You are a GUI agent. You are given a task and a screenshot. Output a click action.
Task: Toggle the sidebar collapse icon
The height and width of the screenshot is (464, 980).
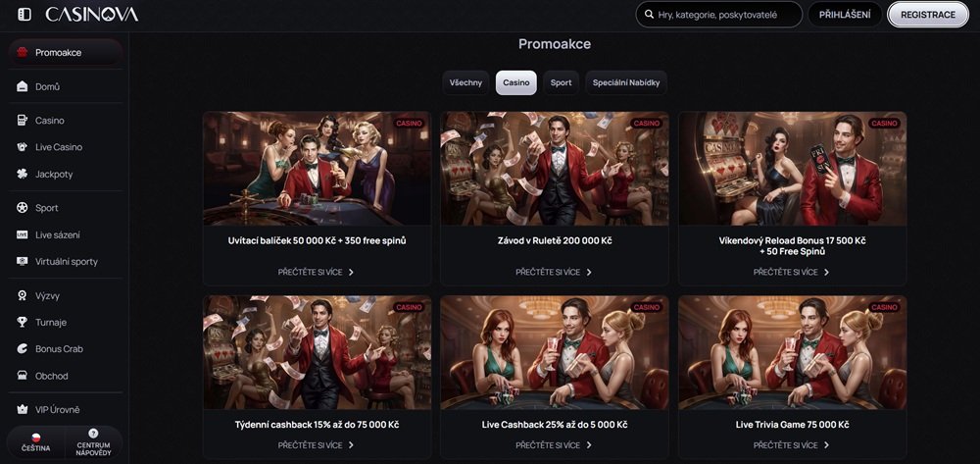[24, 15]
